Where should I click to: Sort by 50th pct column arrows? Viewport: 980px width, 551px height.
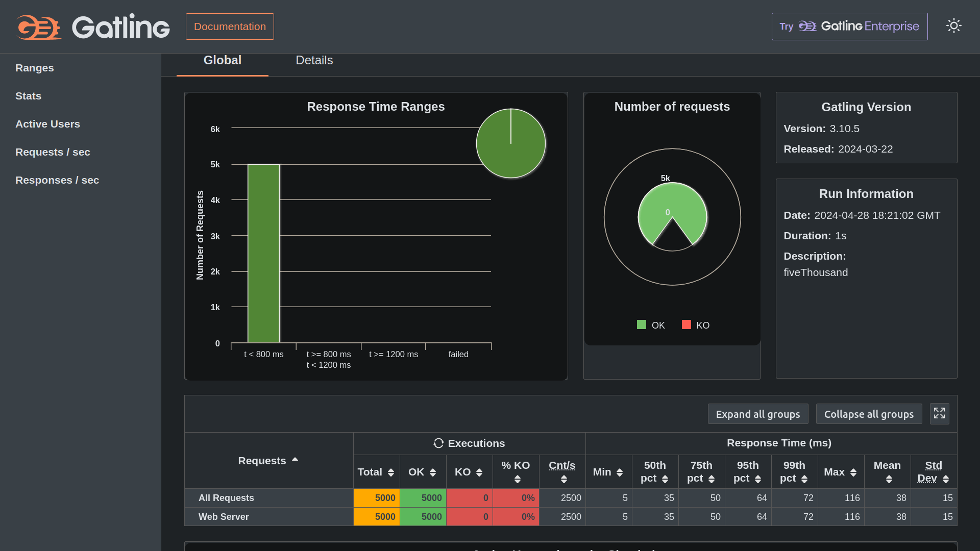[665, 479]
